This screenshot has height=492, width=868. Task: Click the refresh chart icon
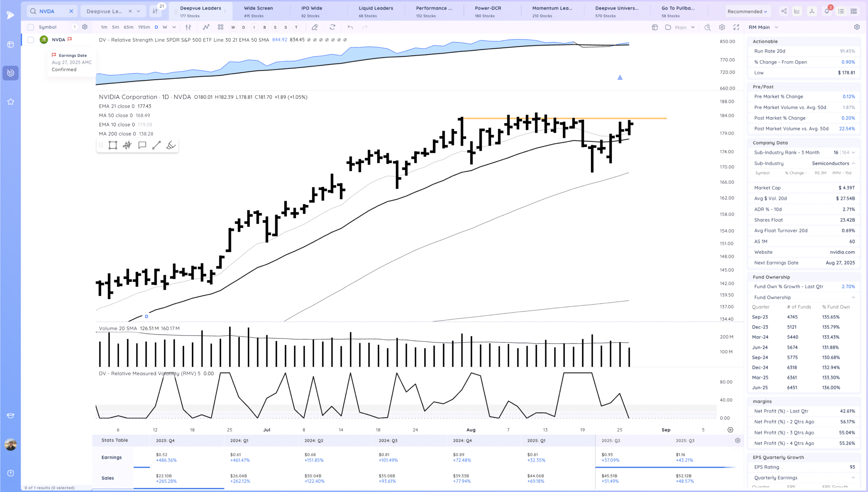coord(332,27)
